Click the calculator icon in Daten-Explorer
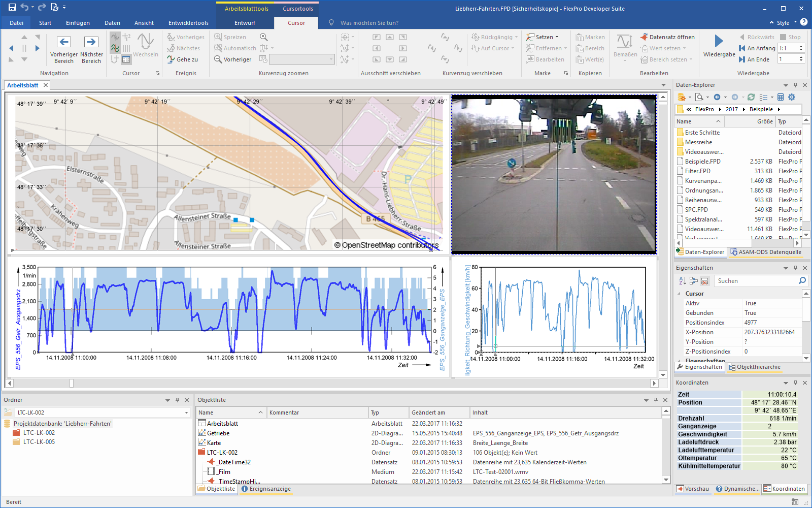 pos(781,97)
